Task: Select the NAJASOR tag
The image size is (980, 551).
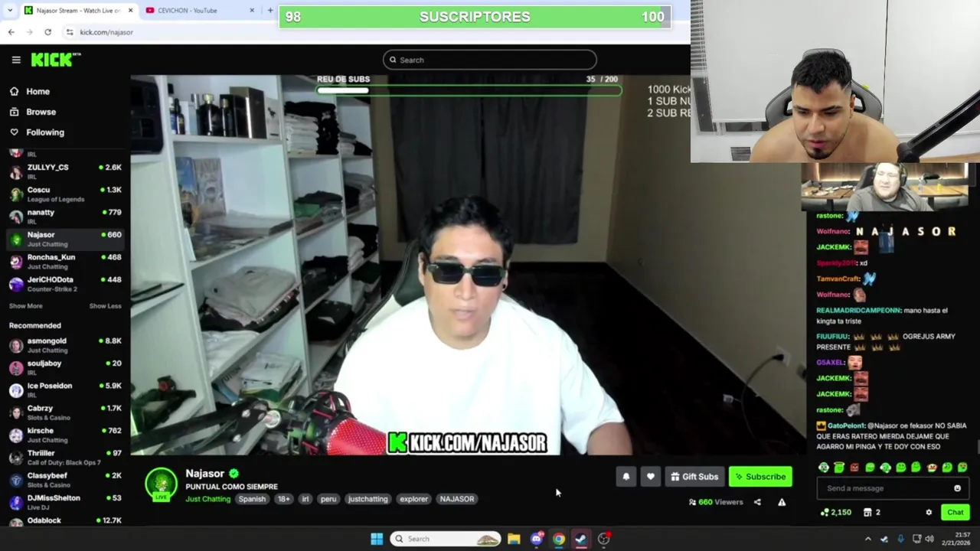Action: click(457, 499)
